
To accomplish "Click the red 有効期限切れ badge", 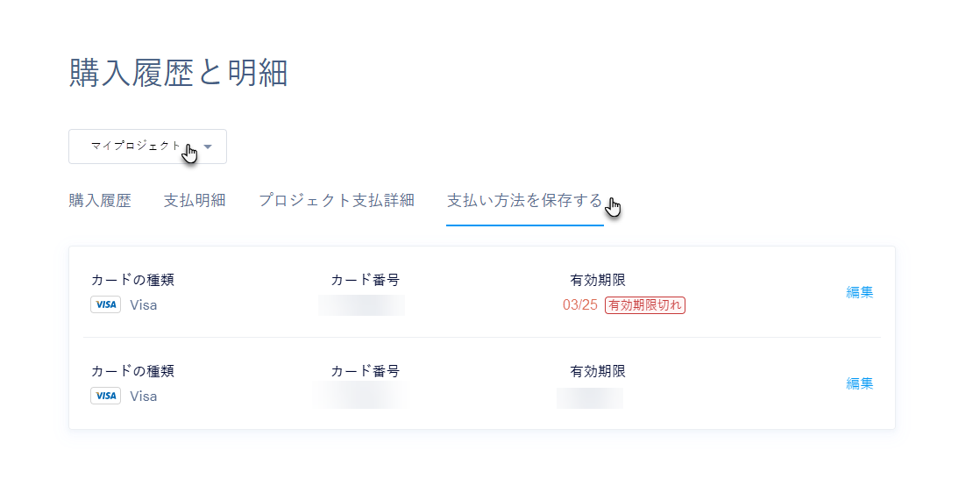I will click(x=645, y=305).
